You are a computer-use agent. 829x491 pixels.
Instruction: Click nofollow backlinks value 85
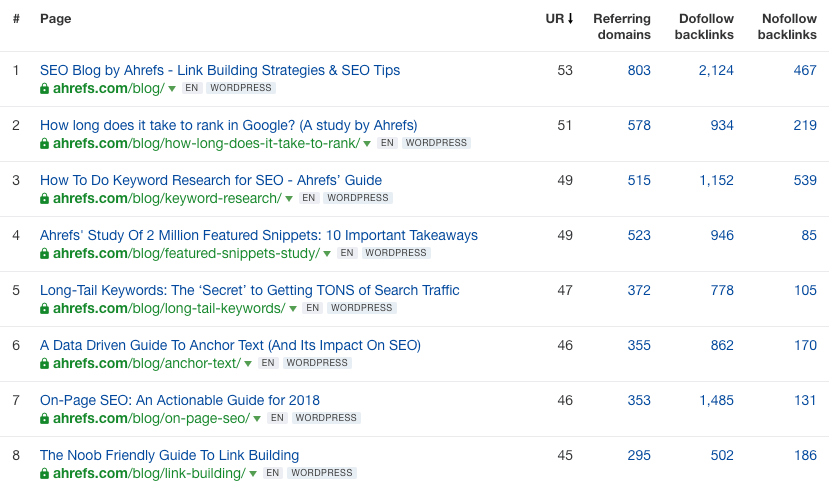(x=808, y=235)
